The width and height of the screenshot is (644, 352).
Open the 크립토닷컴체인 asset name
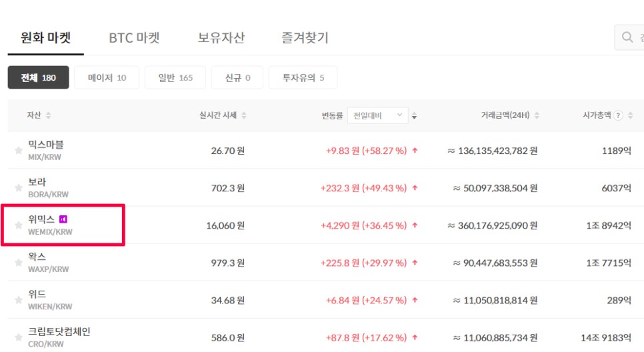point(59,331)
